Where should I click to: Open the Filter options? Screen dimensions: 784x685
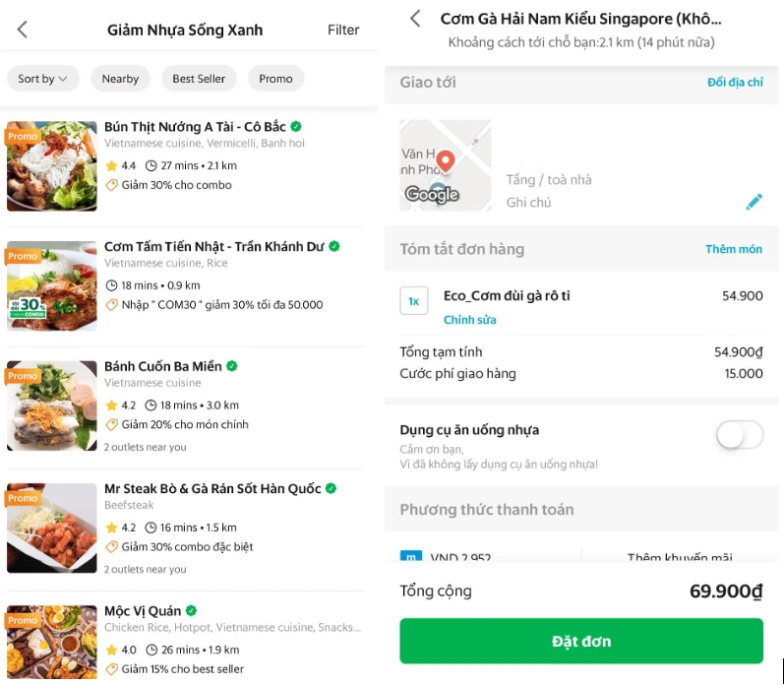pos(343,30)
